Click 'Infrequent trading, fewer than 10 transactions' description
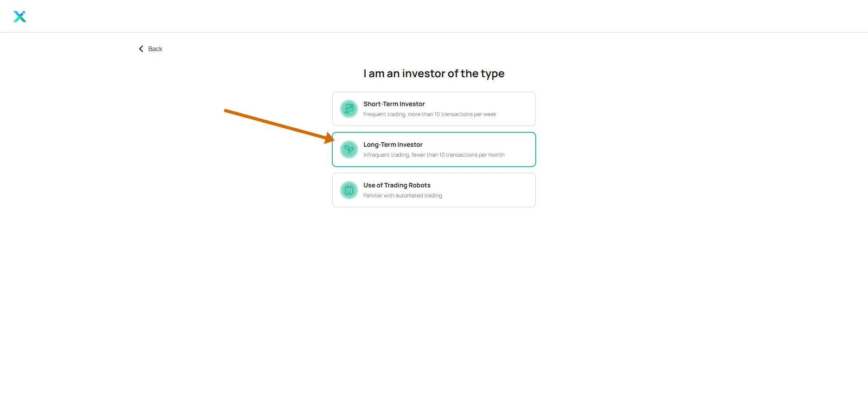868x415 pixels. pos(434,155)
